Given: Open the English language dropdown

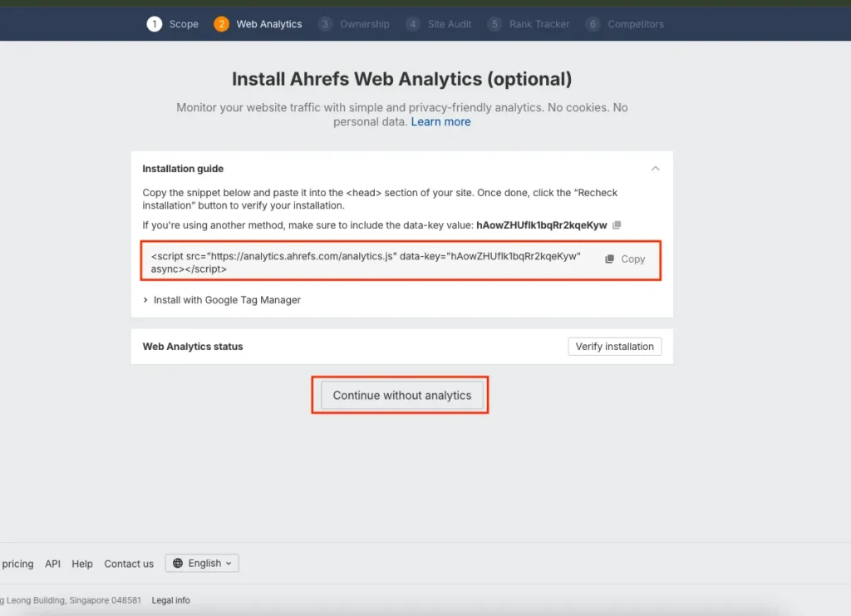Looking at the screenshot, I should point(203,564).
